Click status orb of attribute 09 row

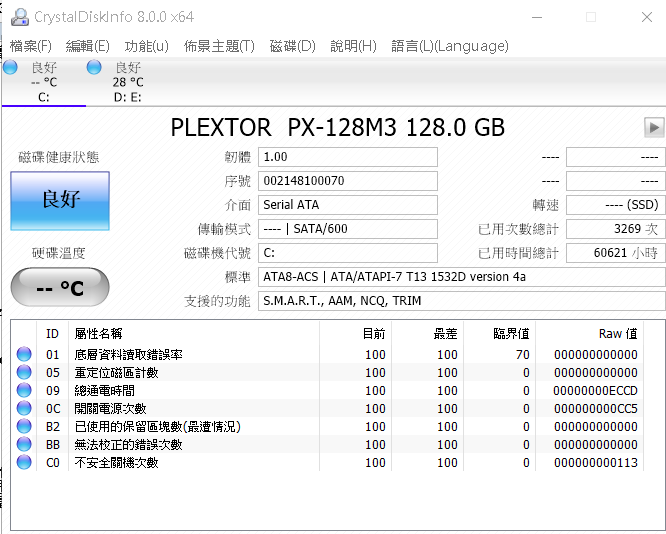point(24,390)
